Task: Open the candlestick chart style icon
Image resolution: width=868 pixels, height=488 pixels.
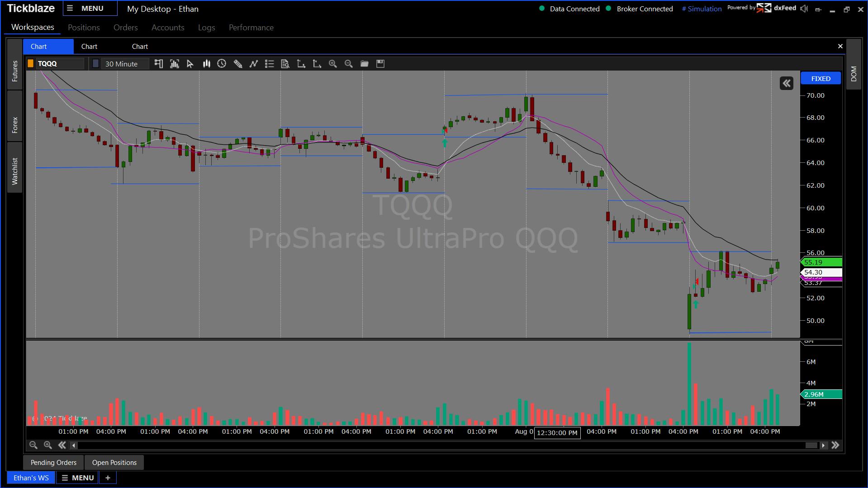Action: [x=206, y=64]
